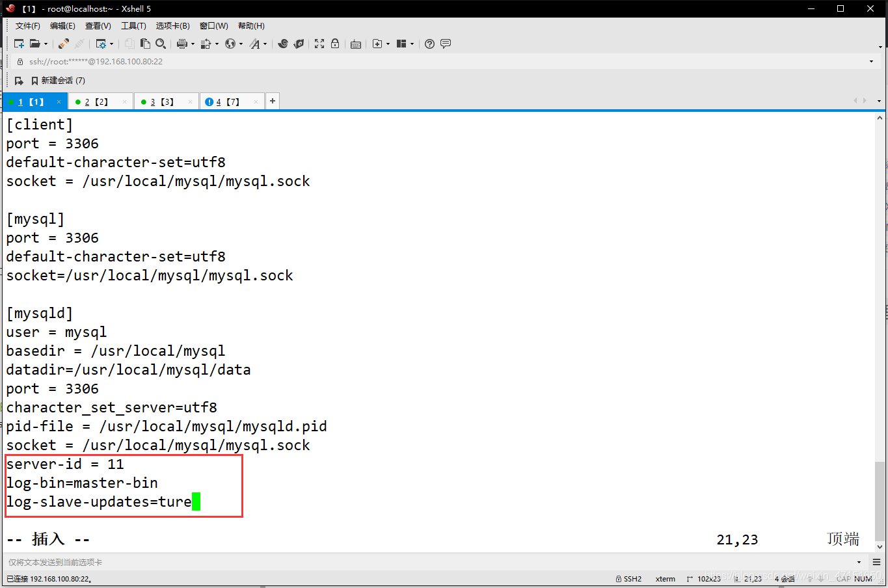Launch Xagent toolbar icon
Viewport: 888px width, 588px height.
(299, 44)
